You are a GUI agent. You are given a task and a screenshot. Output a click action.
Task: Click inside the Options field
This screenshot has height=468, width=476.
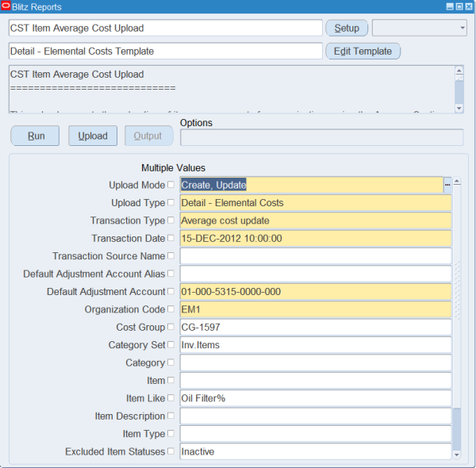(322, 137)
